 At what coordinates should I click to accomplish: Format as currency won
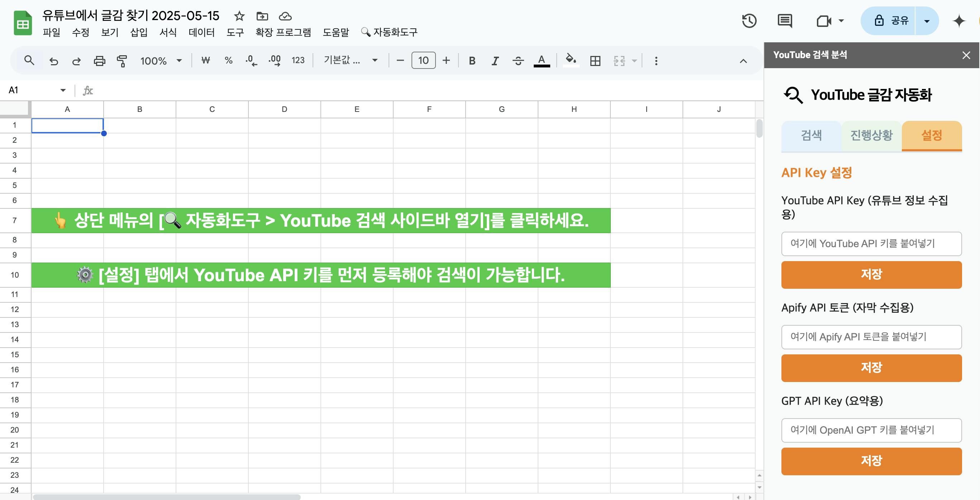pos(205,60)
